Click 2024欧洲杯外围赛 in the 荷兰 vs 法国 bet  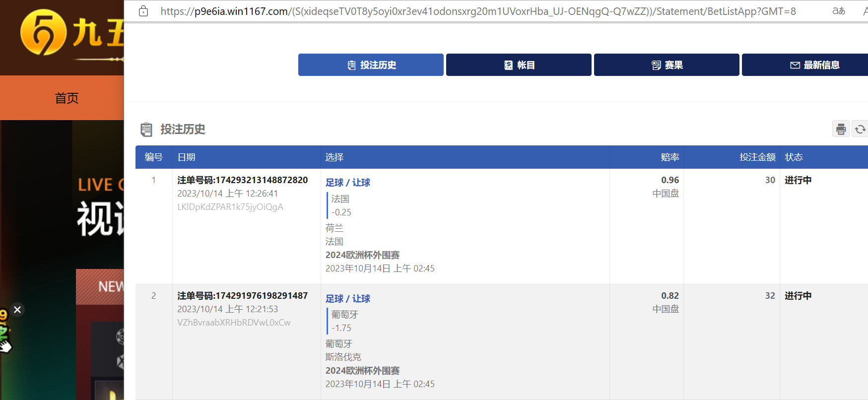[362, 255]
